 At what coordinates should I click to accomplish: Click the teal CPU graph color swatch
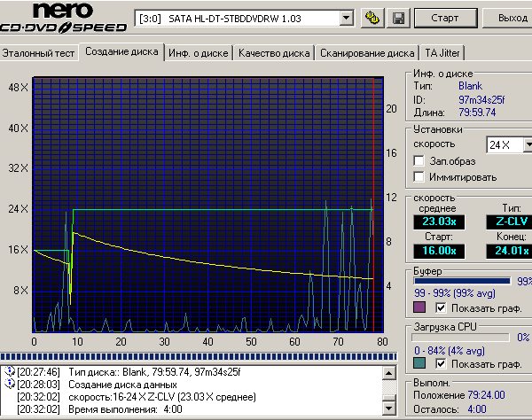pyautogui.click(x=419, y=363)
